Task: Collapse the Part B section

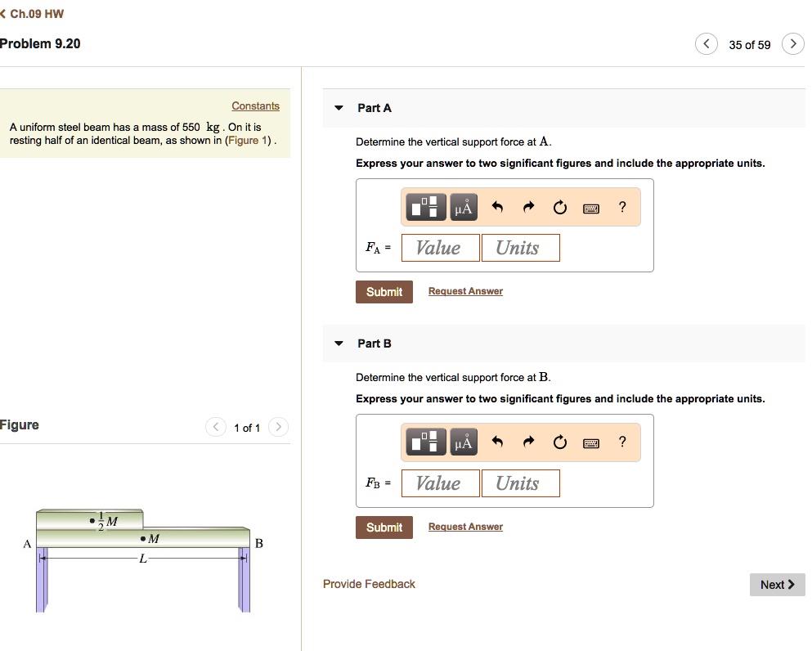Action: 339,343
